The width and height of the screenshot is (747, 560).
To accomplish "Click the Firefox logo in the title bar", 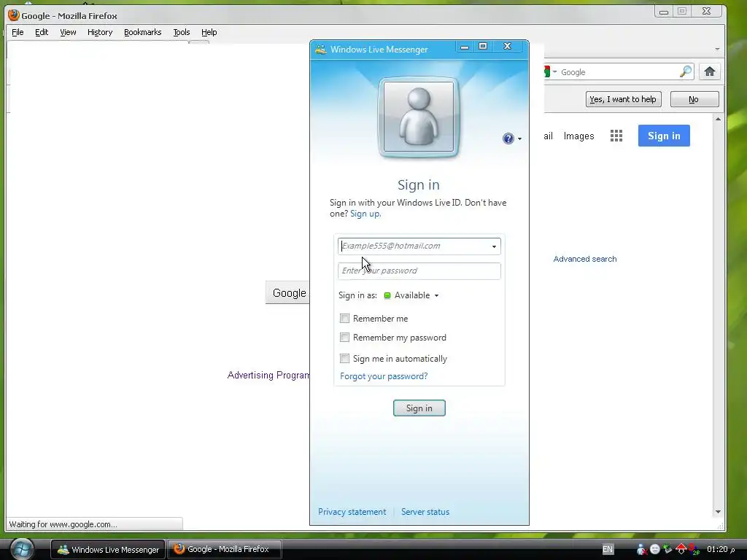I will tap(13, 15).
